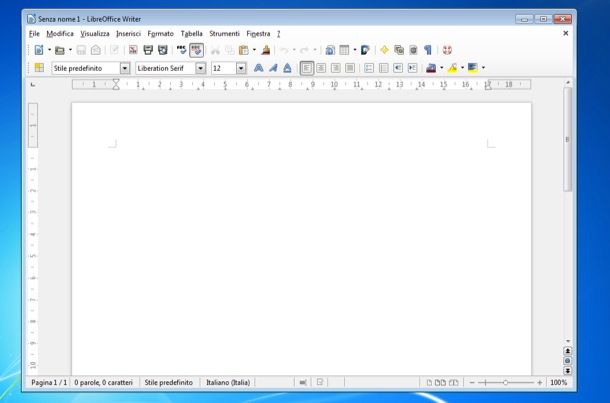This screenshot has width=610, height=403.
Task: Activate the Clone Formatting paintbrush
Action: pyautogui.click(x=266, y=50)
